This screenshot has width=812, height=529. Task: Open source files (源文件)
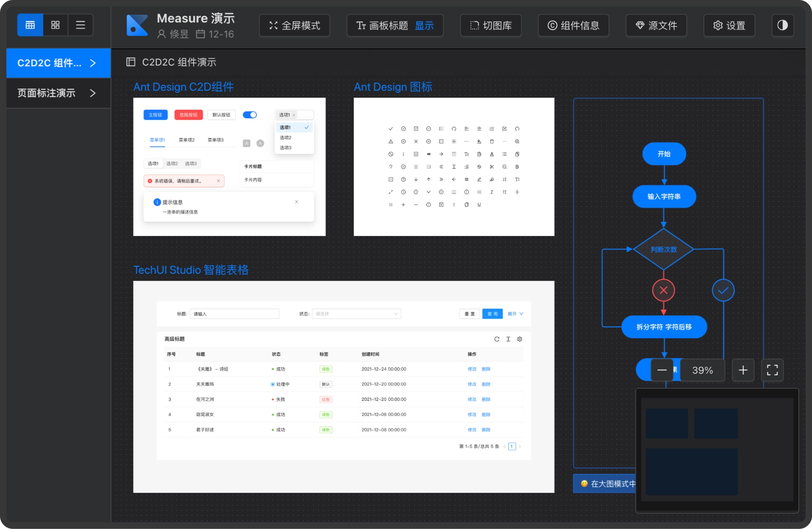click(656, 25)
